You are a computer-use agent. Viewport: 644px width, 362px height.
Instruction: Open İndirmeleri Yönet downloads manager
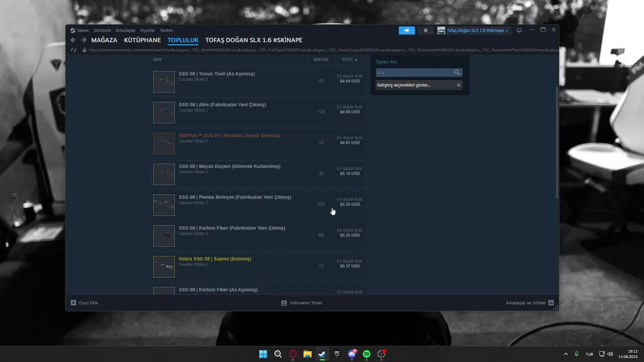(x=302, y=303)
